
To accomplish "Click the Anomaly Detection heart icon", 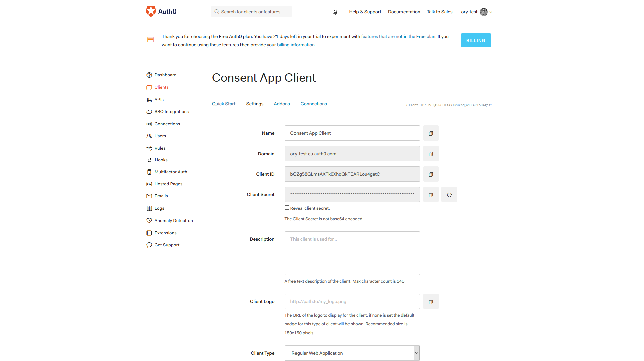I will 149,221.
